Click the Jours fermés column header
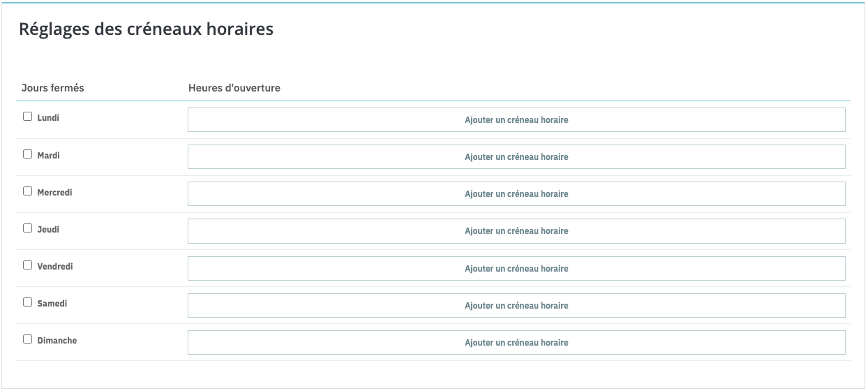Image resolution: width=868 pixels, height=391 pixels. tap(53, 88)
